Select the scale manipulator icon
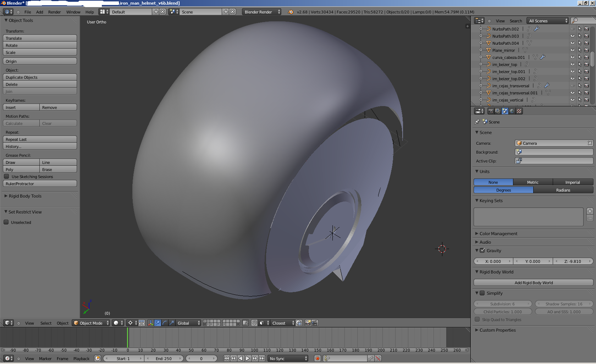The height and width of the screenshot is (364, 596). pyautogui.click(x=172, y=323)
